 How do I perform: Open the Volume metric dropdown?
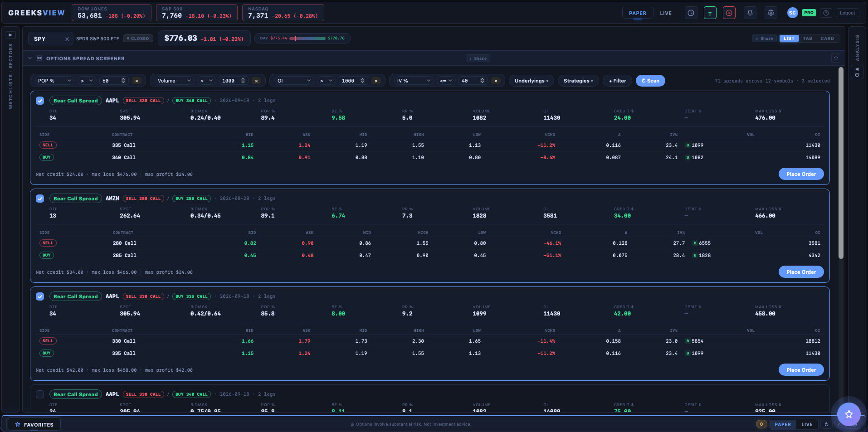(x=174, y=81)
